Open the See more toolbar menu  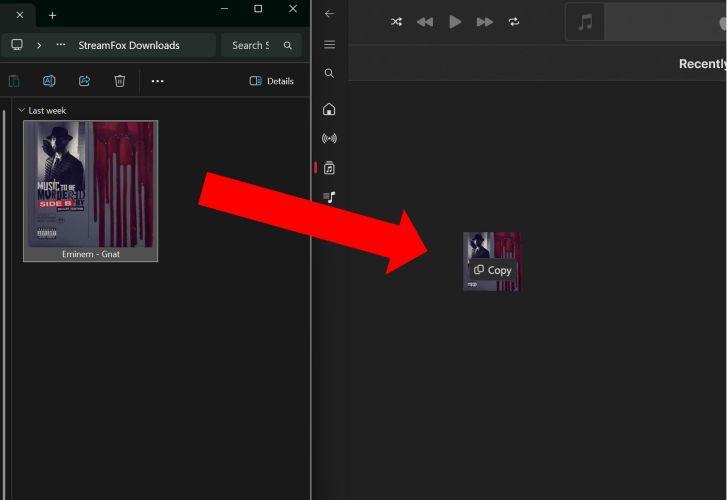tap(158, 81)
